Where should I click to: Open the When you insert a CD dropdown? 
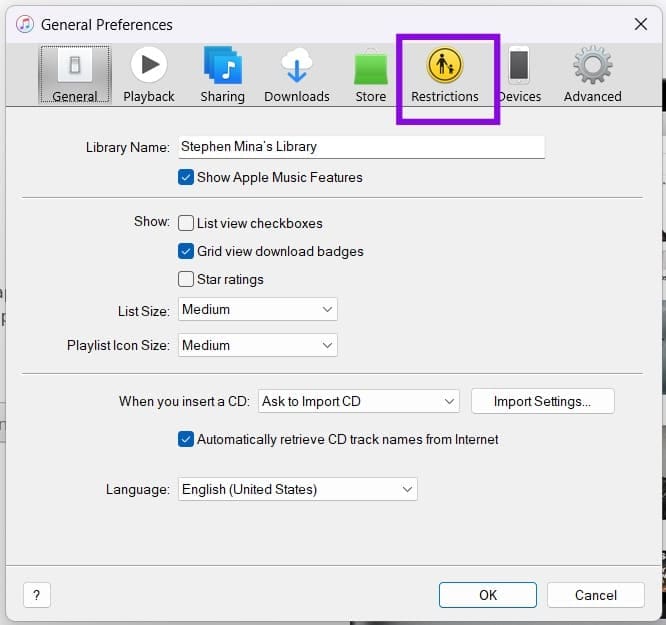pos(358,401)
